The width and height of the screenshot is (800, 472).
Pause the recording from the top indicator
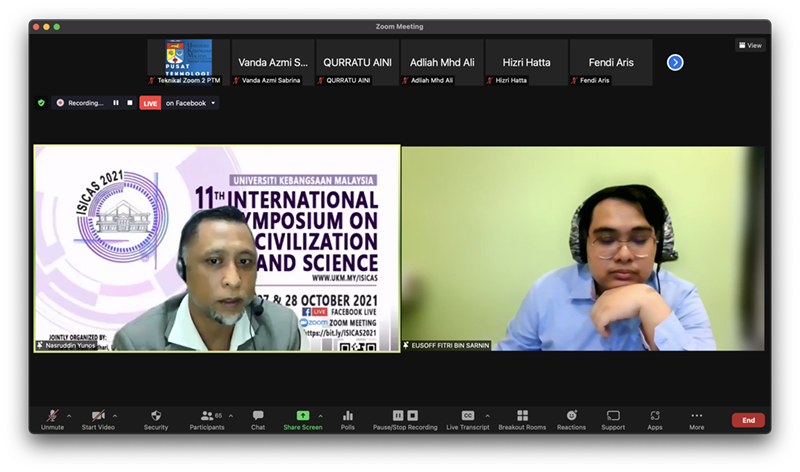click(116, 103)
